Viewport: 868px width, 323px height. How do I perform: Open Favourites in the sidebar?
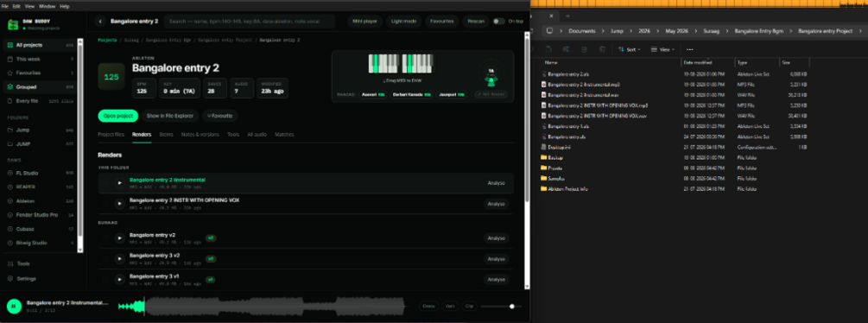[40, 73]
